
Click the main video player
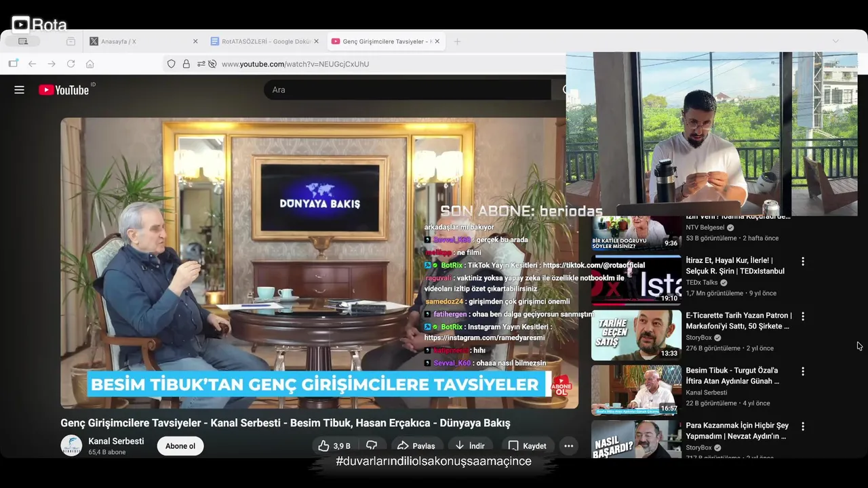click(x=319, y=263)
